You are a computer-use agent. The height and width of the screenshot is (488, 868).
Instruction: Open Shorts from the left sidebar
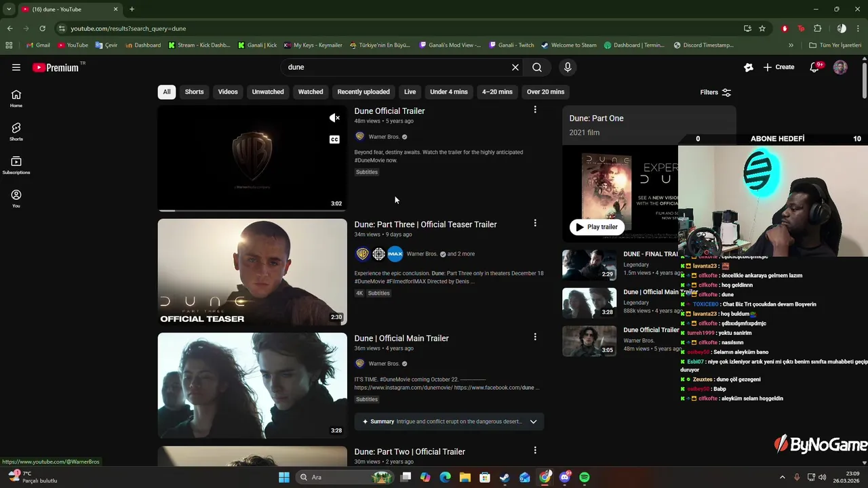[16, 131]
